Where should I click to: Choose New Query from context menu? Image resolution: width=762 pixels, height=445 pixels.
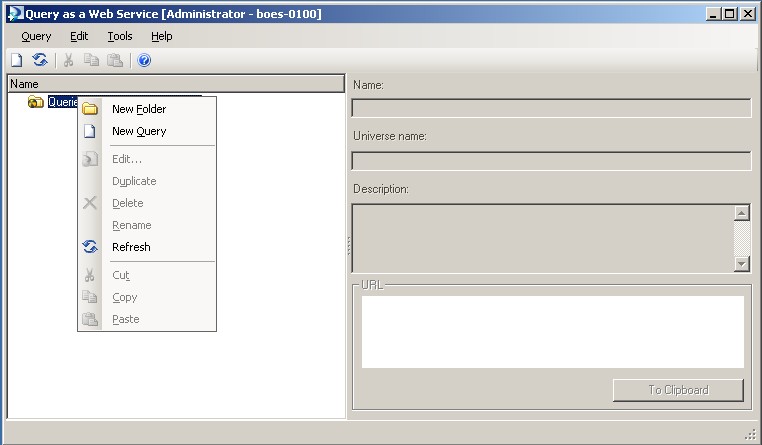(x=147, y=131)
